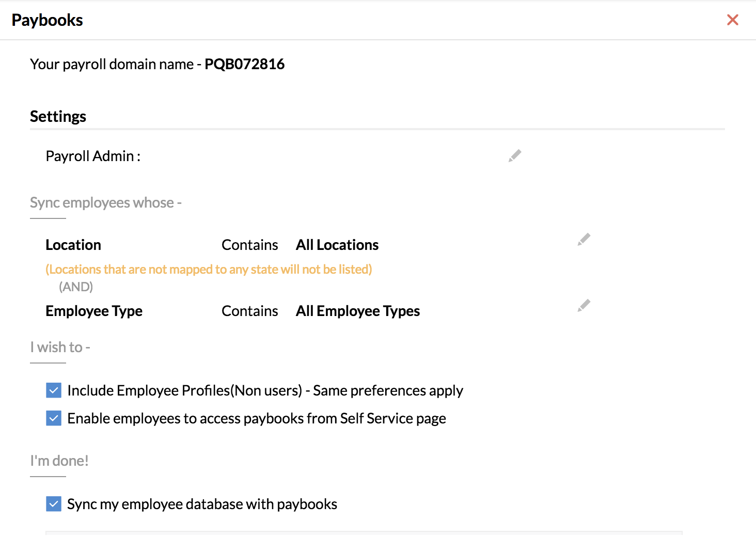Click the Employee Type label
The width and height of the screenshot is (756, 536).
(x=94, y=311)
